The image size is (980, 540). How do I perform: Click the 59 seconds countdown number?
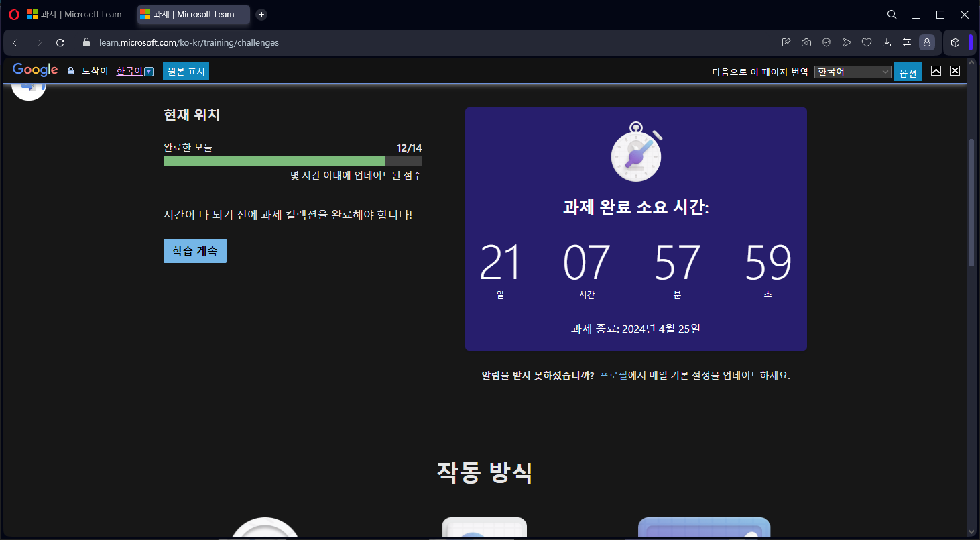pos(768,262)
